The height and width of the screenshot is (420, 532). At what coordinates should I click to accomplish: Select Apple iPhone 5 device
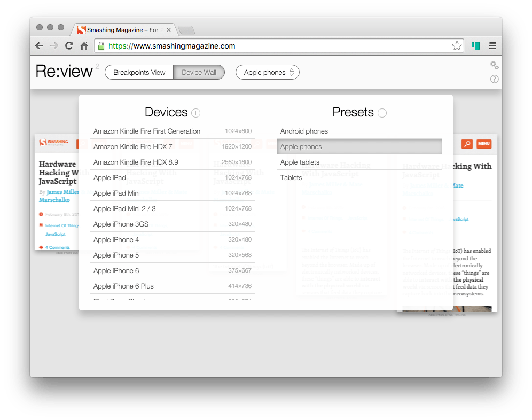(x=173, y=255)
